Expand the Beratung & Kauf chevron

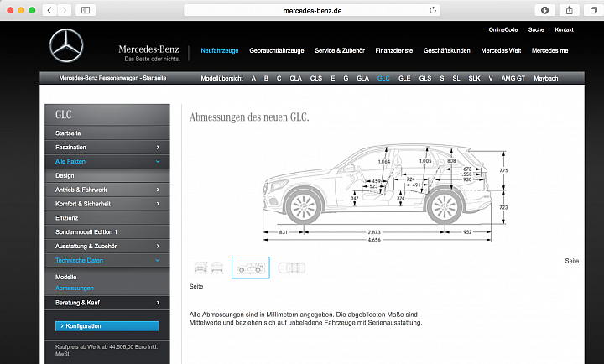pos(158,303)
